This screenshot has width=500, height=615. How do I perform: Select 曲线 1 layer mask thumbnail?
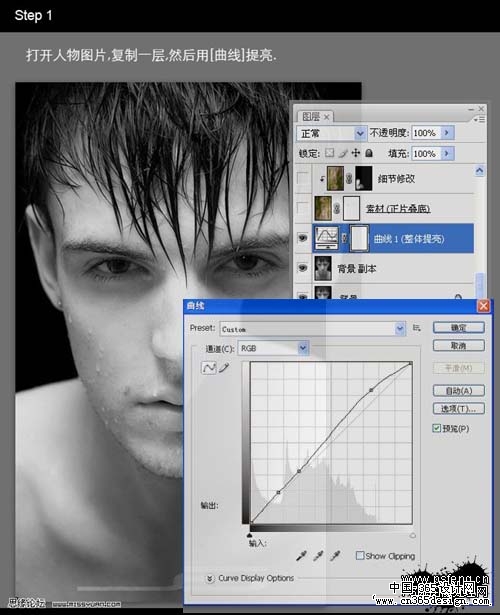(x=359, y=238)
